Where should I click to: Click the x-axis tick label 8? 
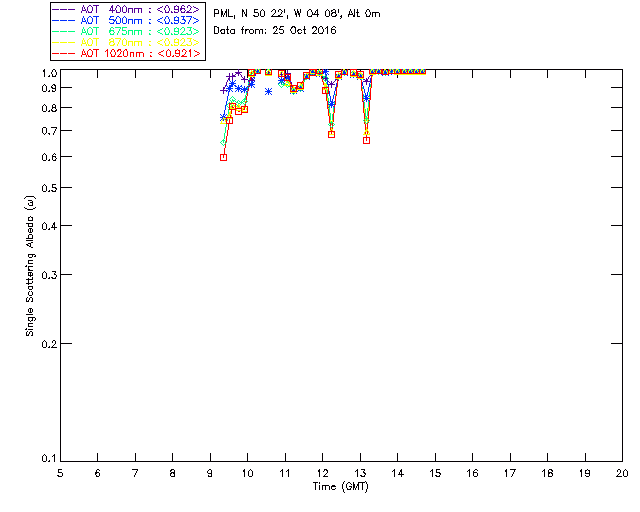pyautogui.click(x=173, y=474)
